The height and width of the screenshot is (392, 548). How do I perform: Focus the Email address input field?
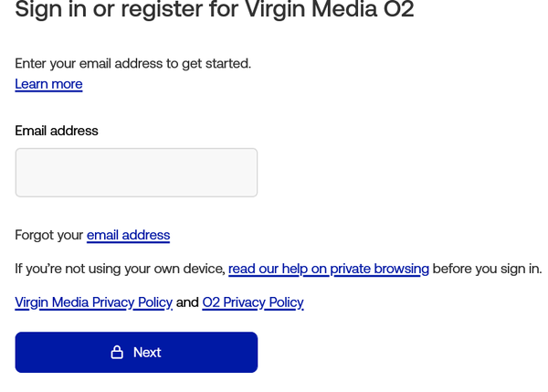tap(136, 173)
